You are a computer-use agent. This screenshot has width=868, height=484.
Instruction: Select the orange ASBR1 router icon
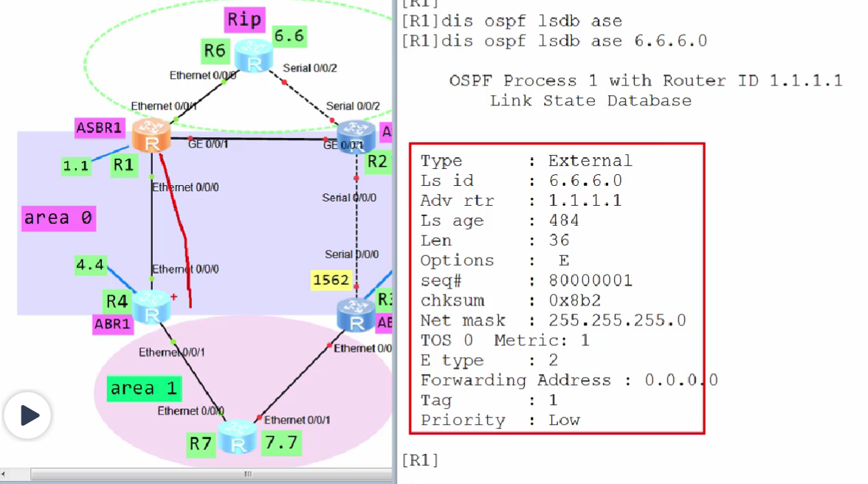(153, 135)
